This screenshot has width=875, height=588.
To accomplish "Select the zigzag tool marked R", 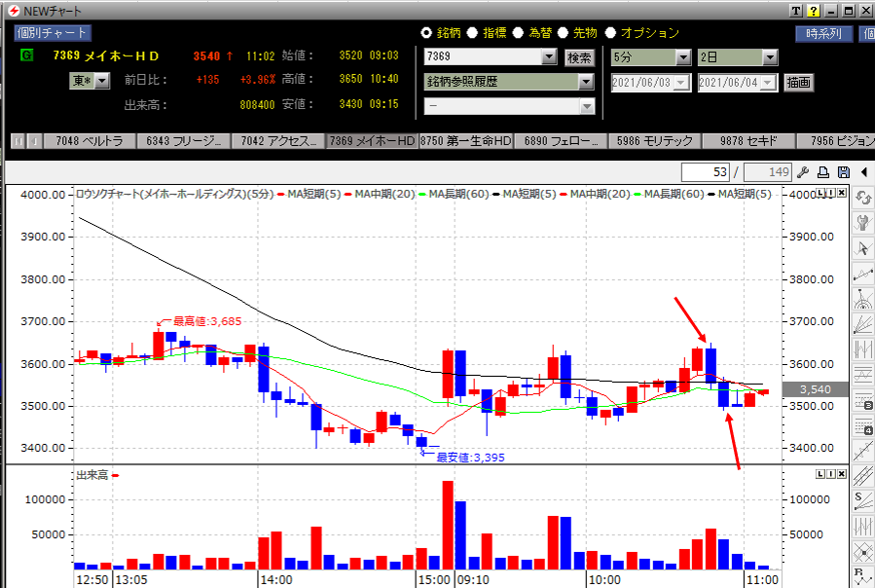I will [863, 576].
